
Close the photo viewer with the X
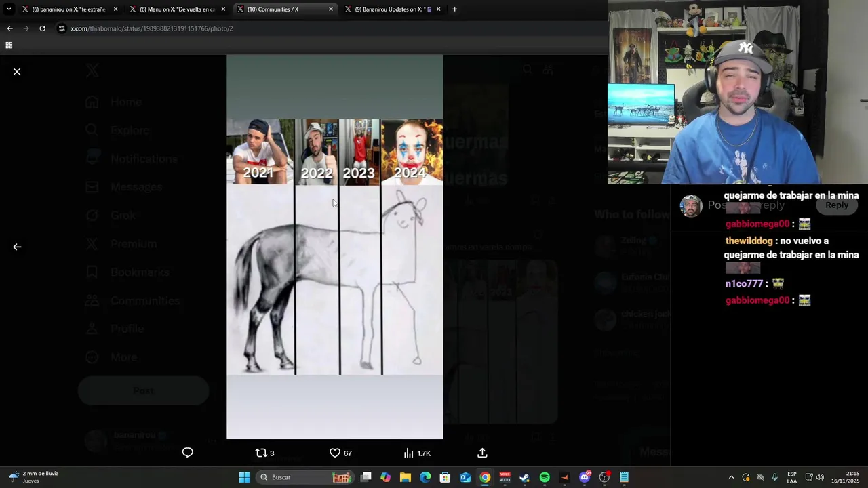pos(17,71)
